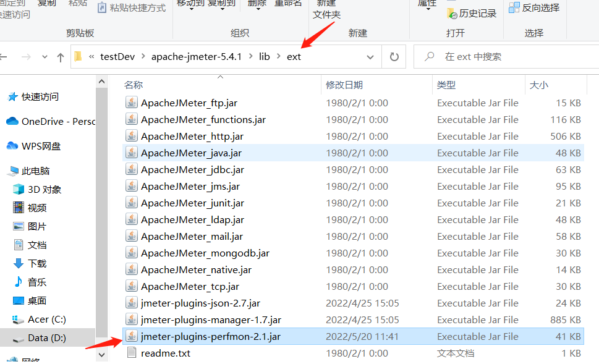Click the forward navigation arrow
Viewport: 599px width, 364px height.
click(x=26, y=57)
